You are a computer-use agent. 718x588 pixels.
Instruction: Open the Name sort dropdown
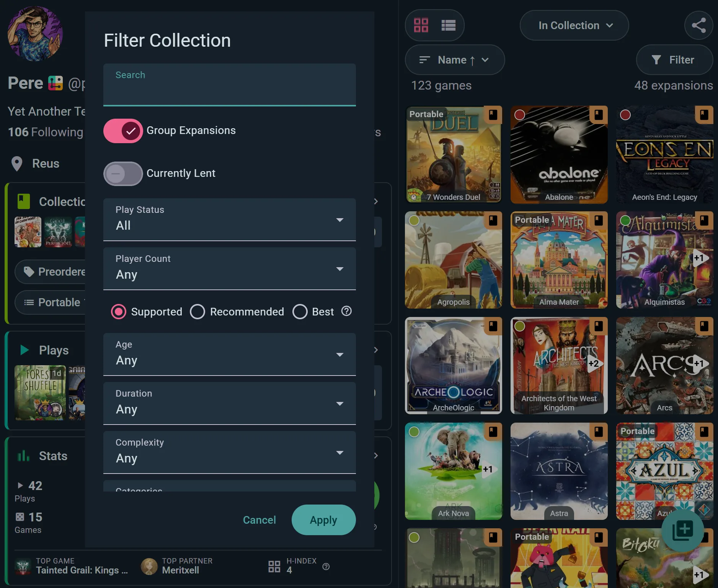click(455, 60)
